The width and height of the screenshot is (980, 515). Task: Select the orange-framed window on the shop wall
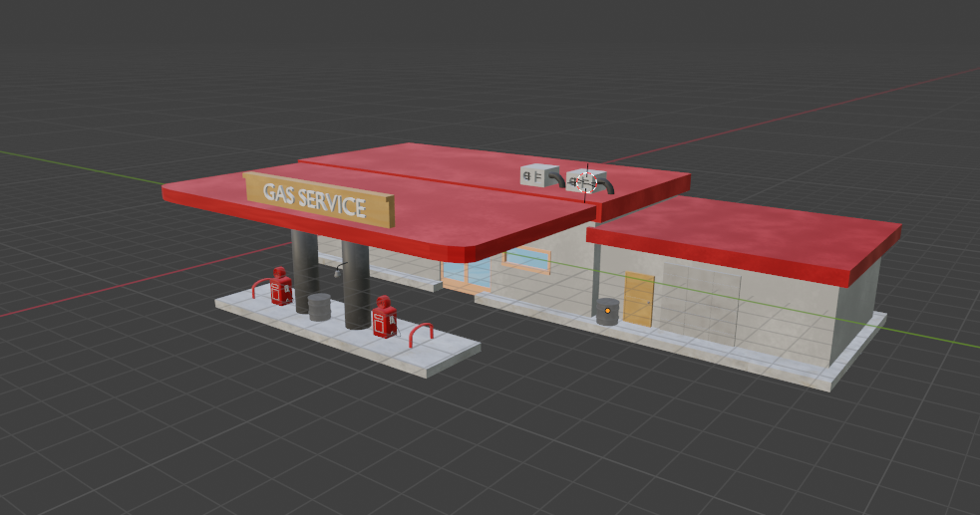point(527,259)
